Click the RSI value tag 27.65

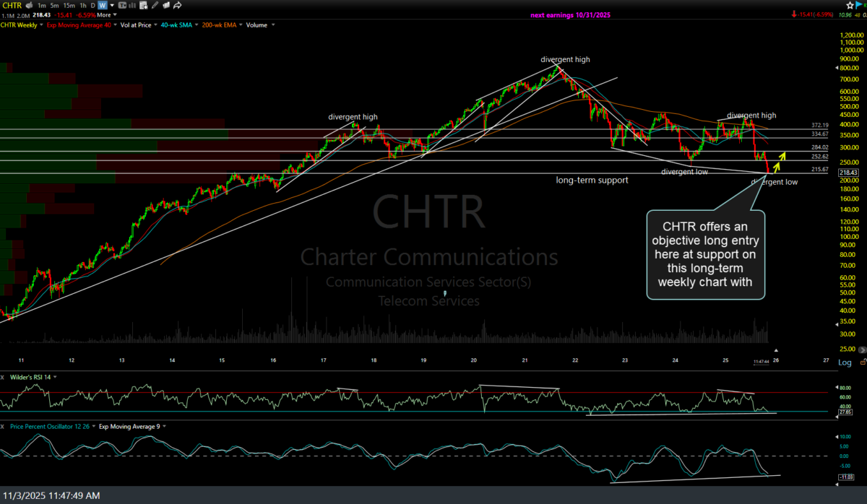[x=845, y=412]
